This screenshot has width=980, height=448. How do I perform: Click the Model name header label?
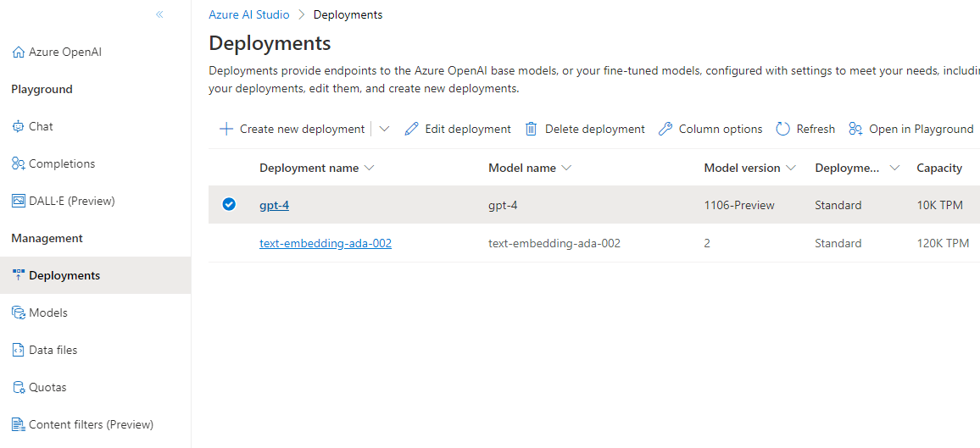[x=522, y=168]
